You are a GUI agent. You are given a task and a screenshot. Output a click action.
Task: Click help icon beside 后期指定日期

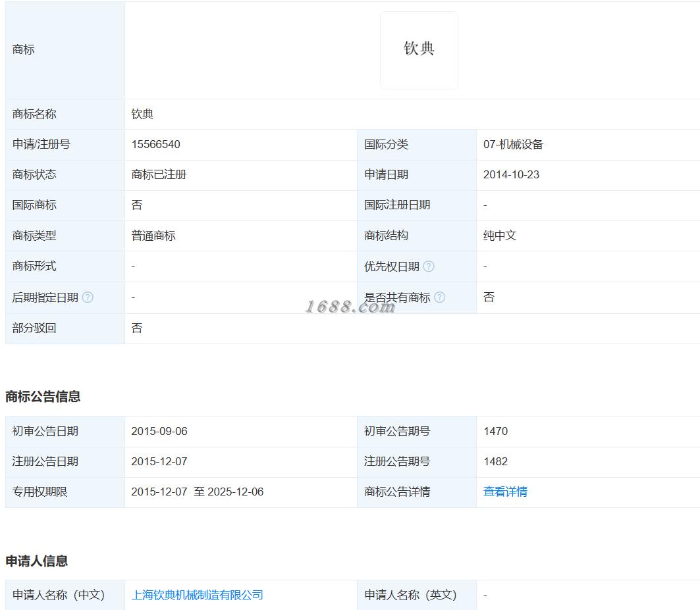(x=88, y=297)
